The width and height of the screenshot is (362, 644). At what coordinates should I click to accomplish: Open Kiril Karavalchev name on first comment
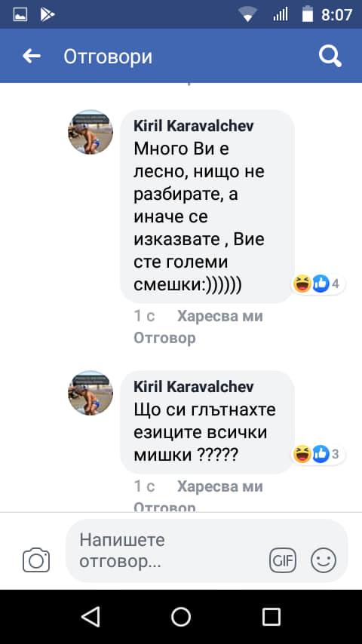pyautogui.click(x=194, y=126)
